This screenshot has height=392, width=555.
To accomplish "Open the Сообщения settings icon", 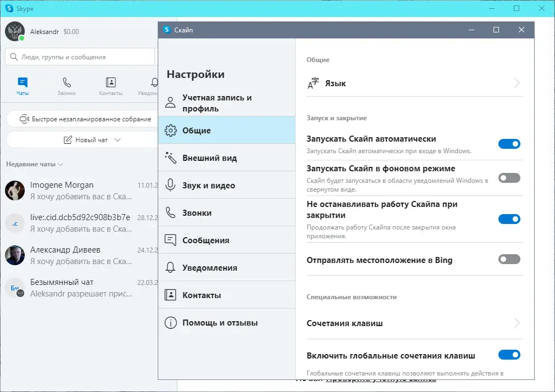I will point(170,240).
